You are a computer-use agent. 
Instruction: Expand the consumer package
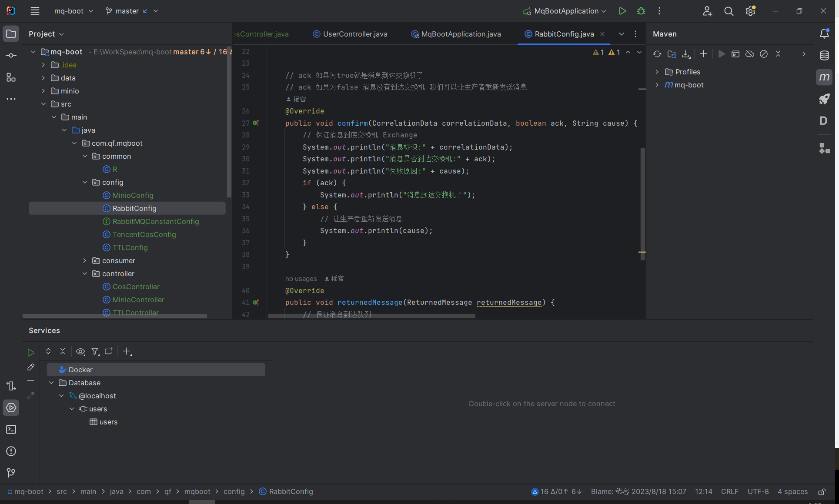point(85,261)
